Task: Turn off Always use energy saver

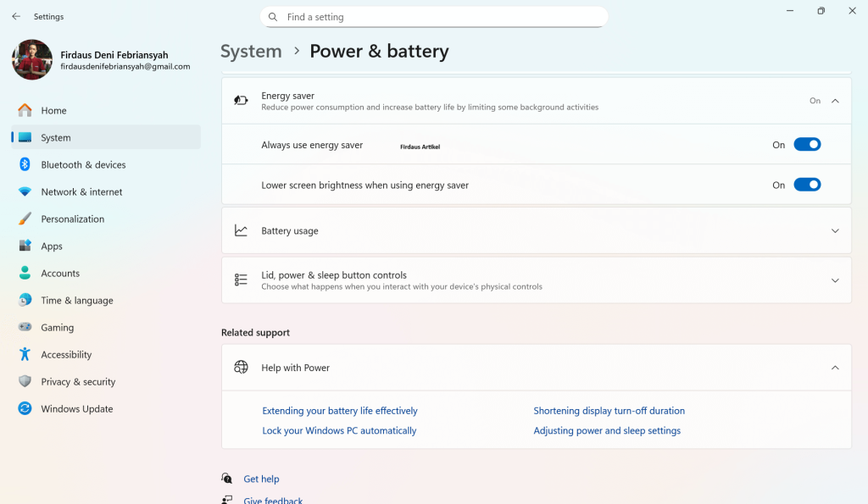Action: click(x=807, y=145)
